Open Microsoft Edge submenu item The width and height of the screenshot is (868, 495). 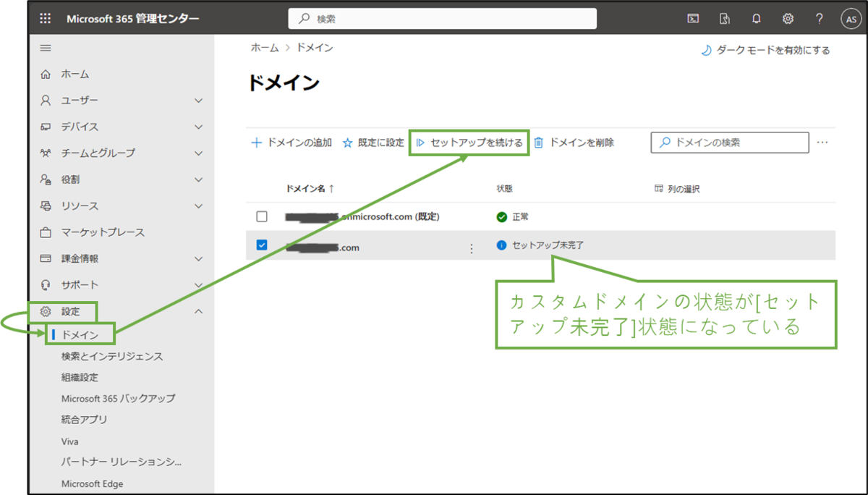click(92, 483)
